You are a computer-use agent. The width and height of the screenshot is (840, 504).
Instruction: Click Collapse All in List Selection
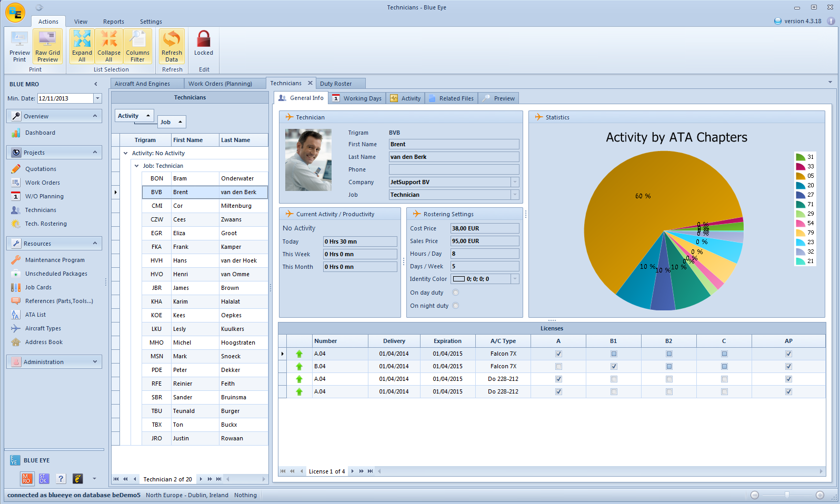(109, 46)
